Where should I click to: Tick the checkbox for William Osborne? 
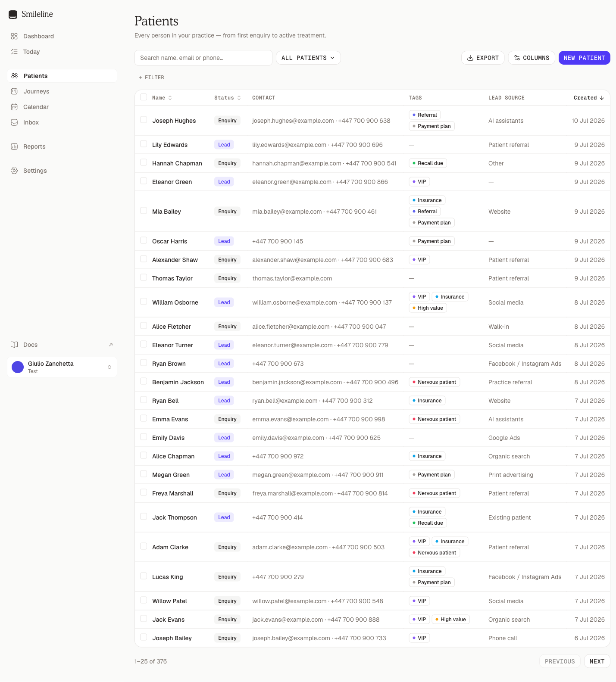[144, 302]
